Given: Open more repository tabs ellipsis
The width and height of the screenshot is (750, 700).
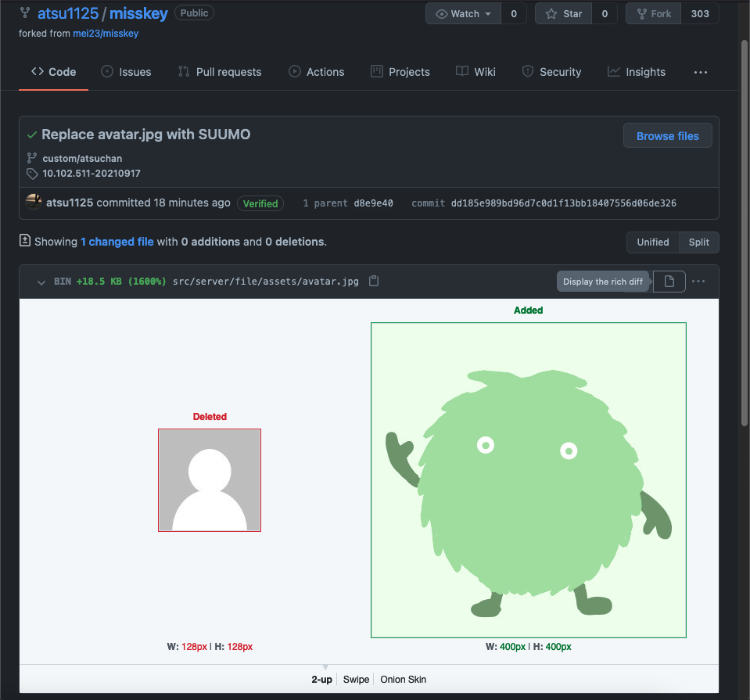Looking at the screenshot, I should click(700, 72).
